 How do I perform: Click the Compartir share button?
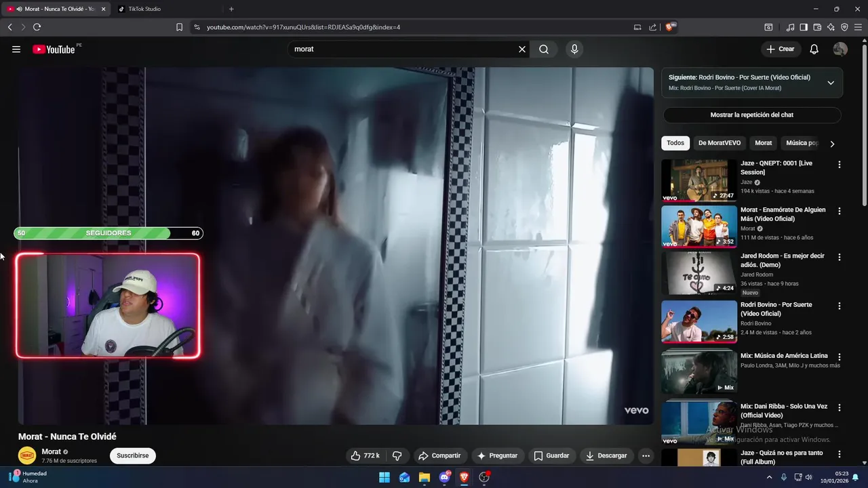coord(439,456)
